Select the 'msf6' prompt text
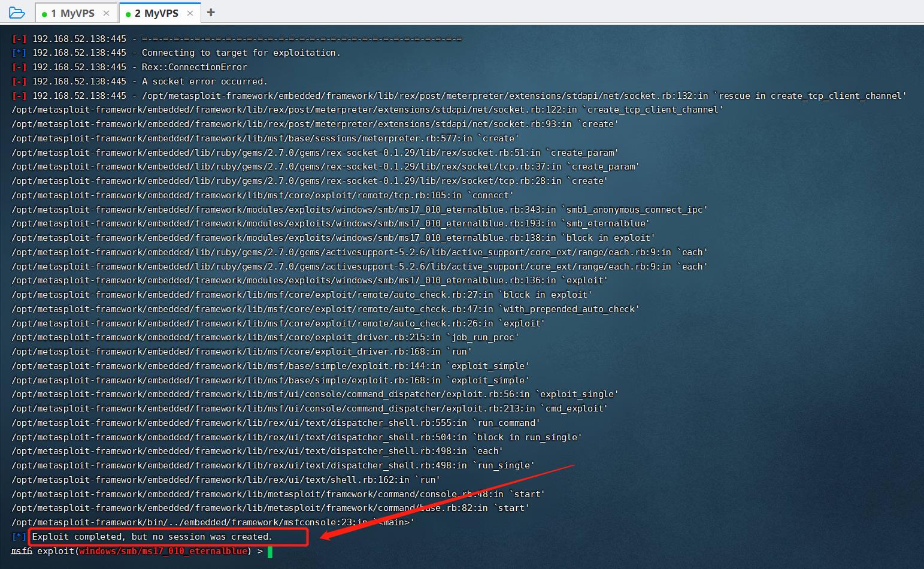 click(x=22, y=551)
